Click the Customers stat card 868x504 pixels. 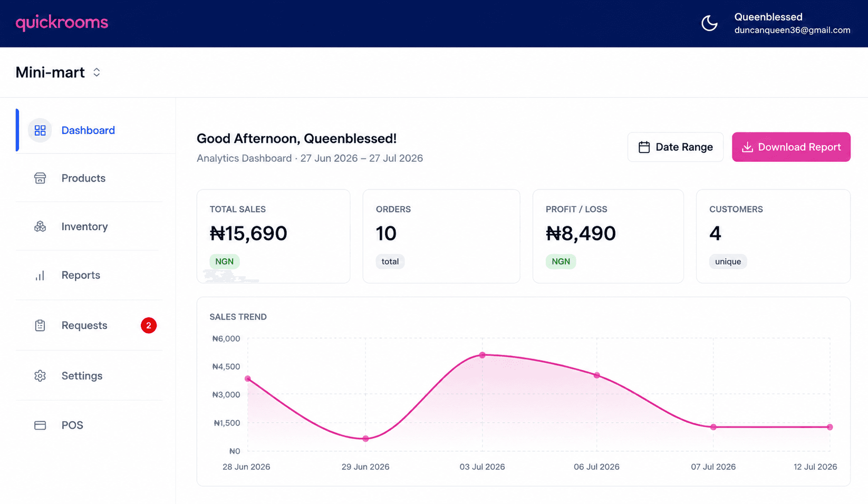point(773,236)
